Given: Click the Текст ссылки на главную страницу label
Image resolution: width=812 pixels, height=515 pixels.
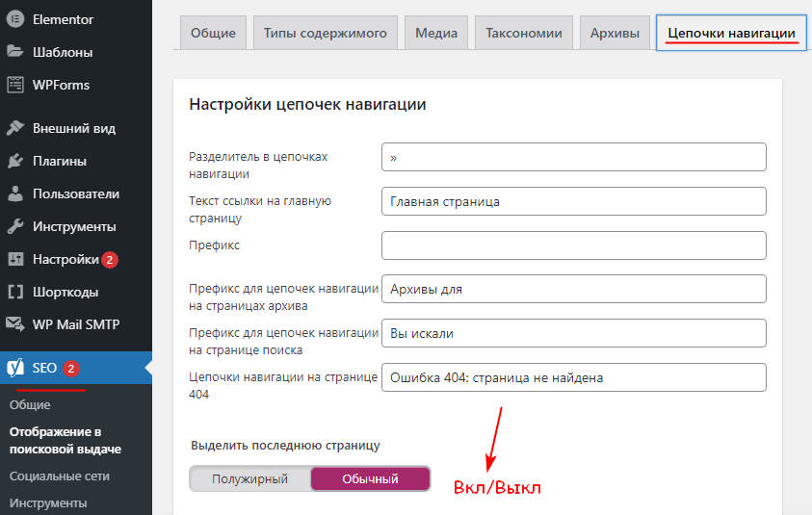Looking at the screenshot, I should coord(260,209).
